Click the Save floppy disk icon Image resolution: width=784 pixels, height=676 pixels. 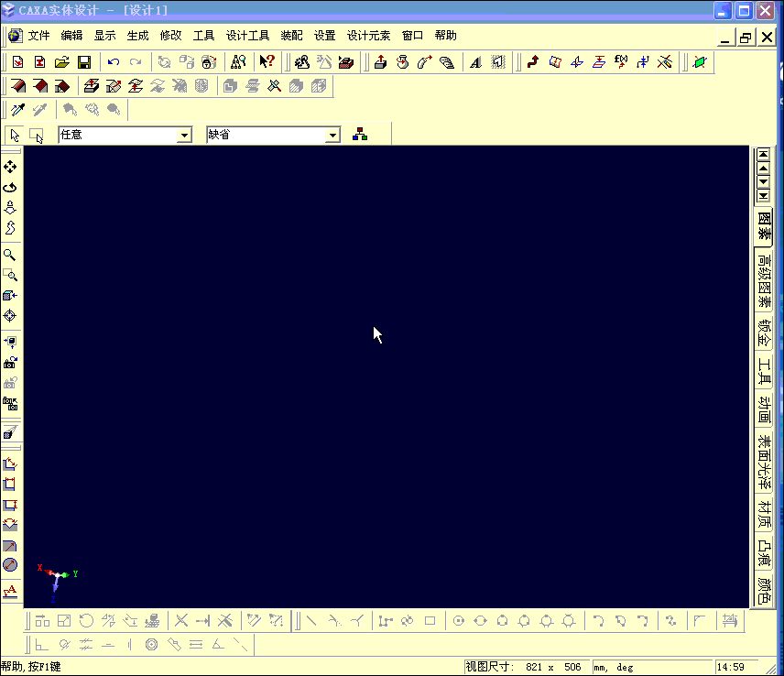84,62
